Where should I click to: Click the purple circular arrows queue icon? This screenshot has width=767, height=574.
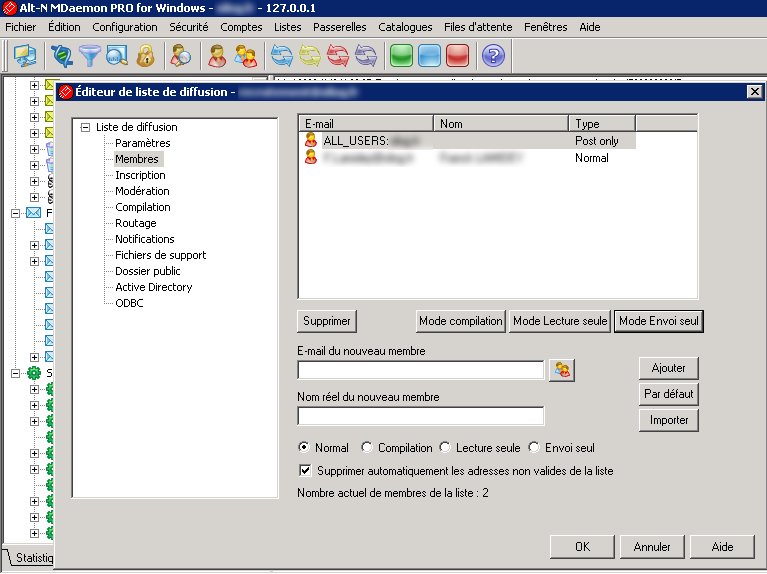point(366,55)
